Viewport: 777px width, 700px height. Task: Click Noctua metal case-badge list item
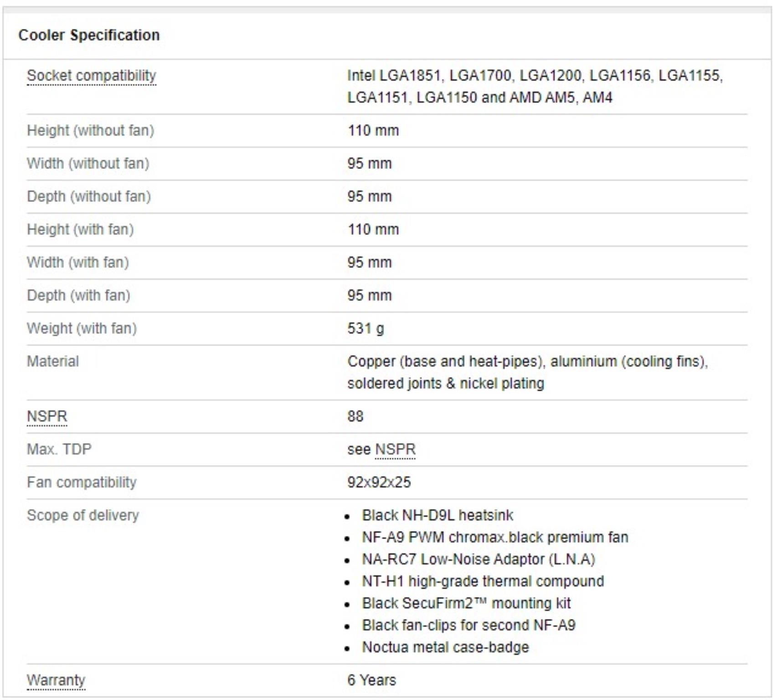(x=446, y=647)
